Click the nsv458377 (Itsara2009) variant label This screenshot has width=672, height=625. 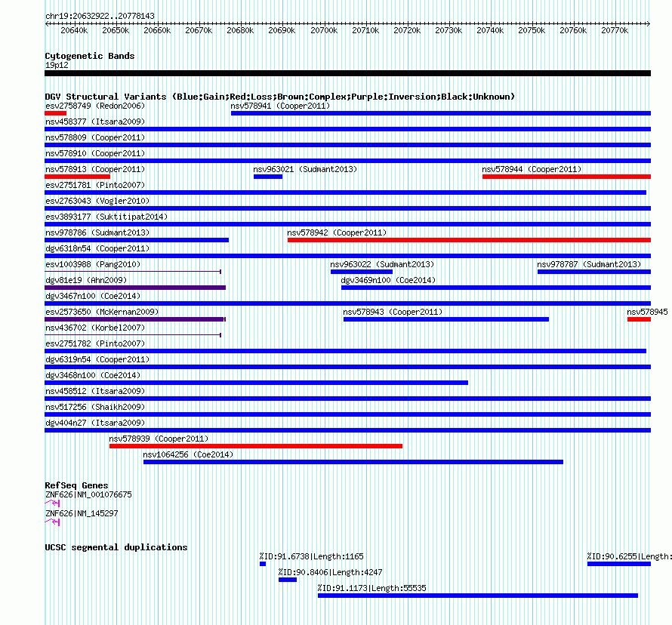[x=95, y=122]
